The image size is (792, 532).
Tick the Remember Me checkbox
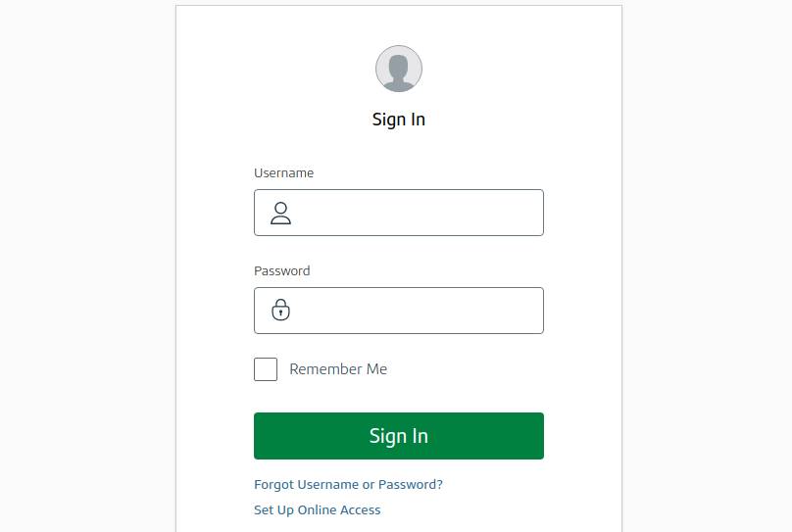point(266,369)
